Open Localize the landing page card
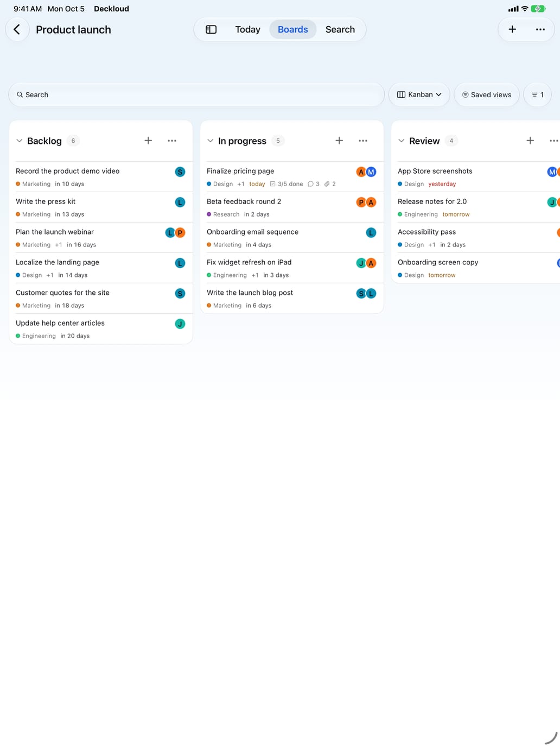The width and height of the screenshot is (560, 747). click(x=101, y=268)
